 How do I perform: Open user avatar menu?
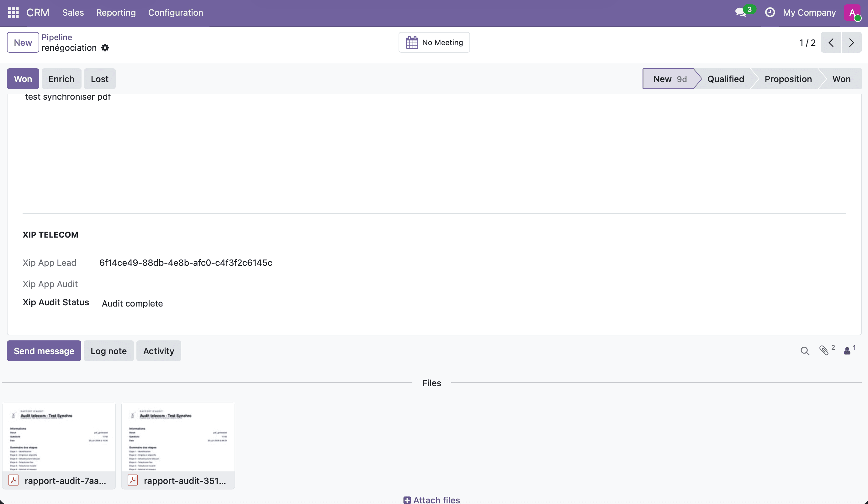853,13
